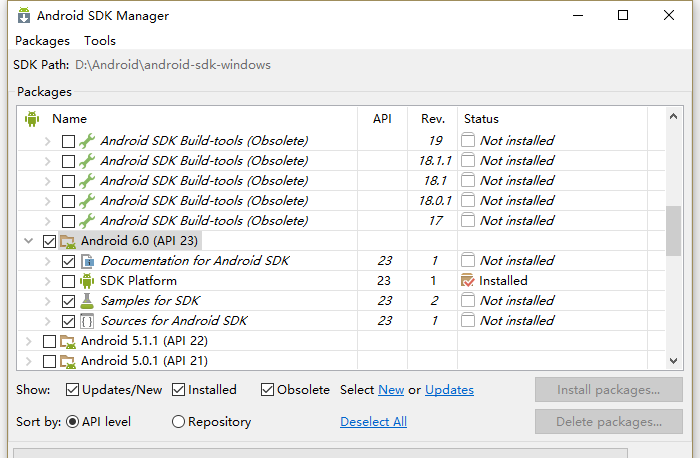Open the Packages menu

(x=42, y=41)
